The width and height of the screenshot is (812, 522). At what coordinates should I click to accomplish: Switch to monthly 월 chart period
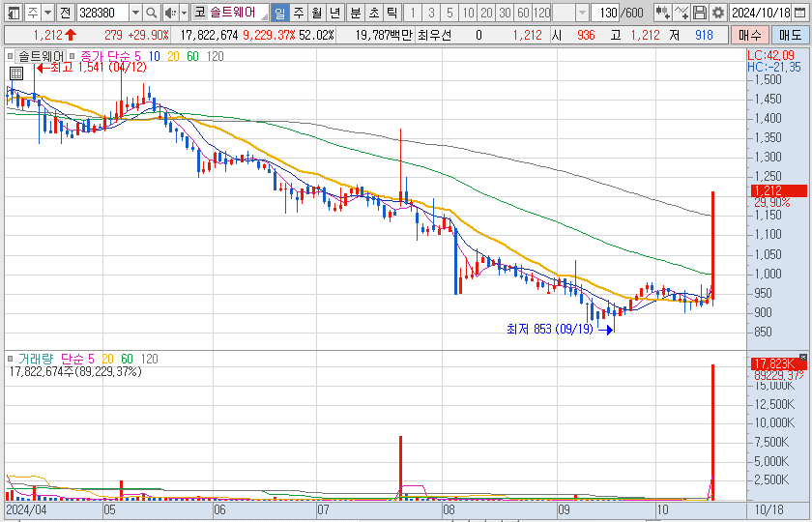[315, 13]
